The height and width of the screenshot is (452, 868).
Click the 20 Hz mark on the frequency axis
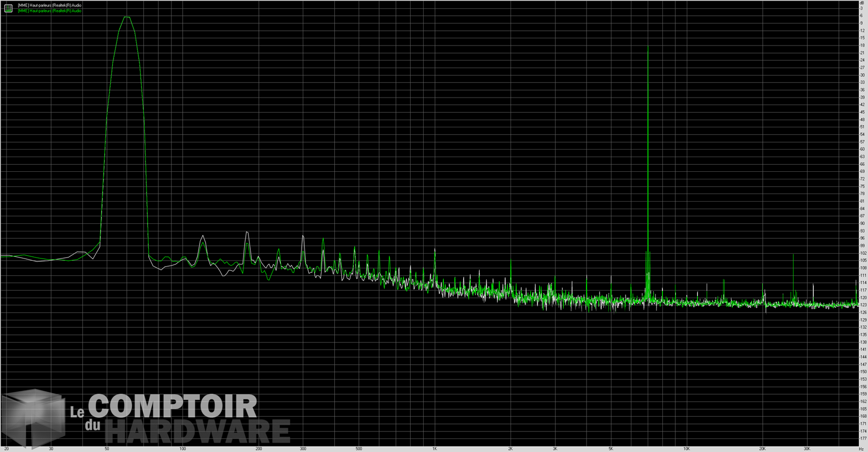click(x=7, y=449)
